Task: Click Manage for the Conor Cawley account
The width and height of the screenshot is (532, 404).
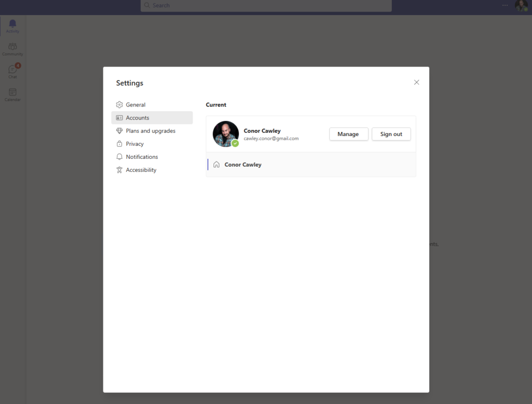Action: pos(349,134)
